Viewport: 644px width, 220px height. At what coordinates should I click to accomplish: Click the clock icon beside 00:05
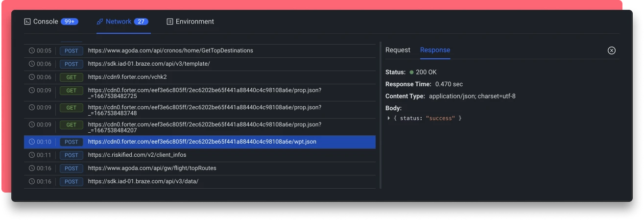click(x=32, y=50)
